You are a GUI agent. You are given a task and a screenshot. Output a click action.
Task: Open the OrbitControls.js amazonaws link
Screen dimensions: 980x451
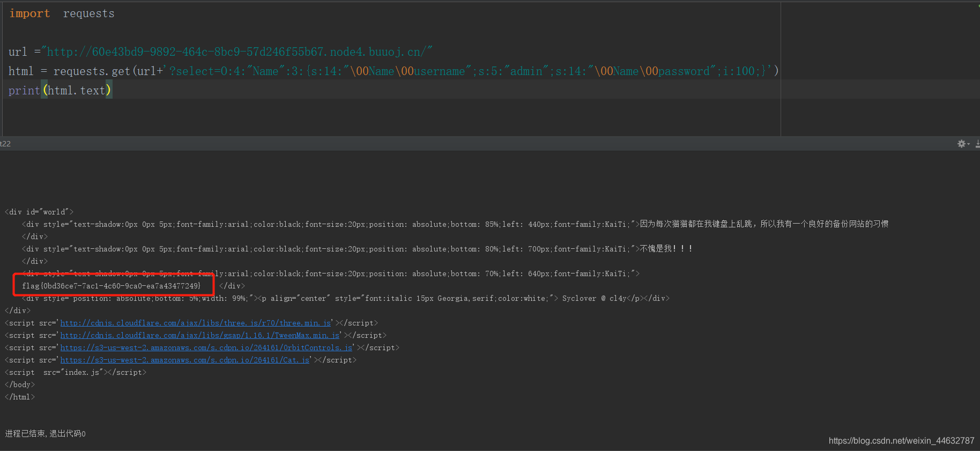pos(206,348)
